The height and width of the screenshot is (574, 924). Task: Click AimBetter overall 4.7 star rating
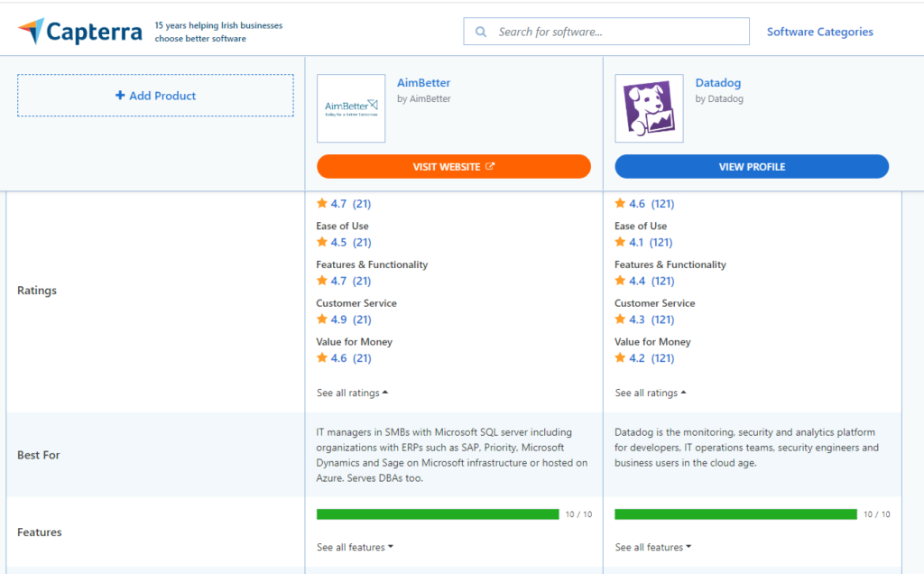click(344, 204)
